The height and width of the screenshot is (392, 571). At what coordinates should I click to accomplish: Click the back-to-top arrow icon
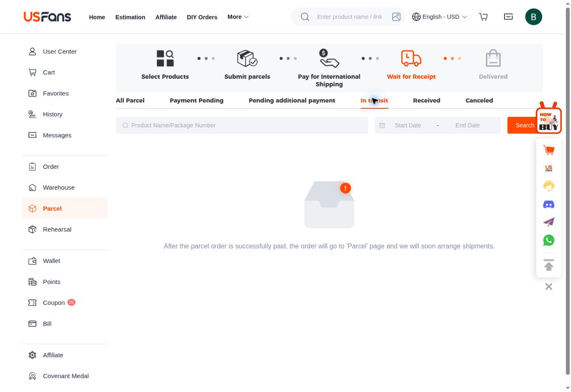[549, 265]
